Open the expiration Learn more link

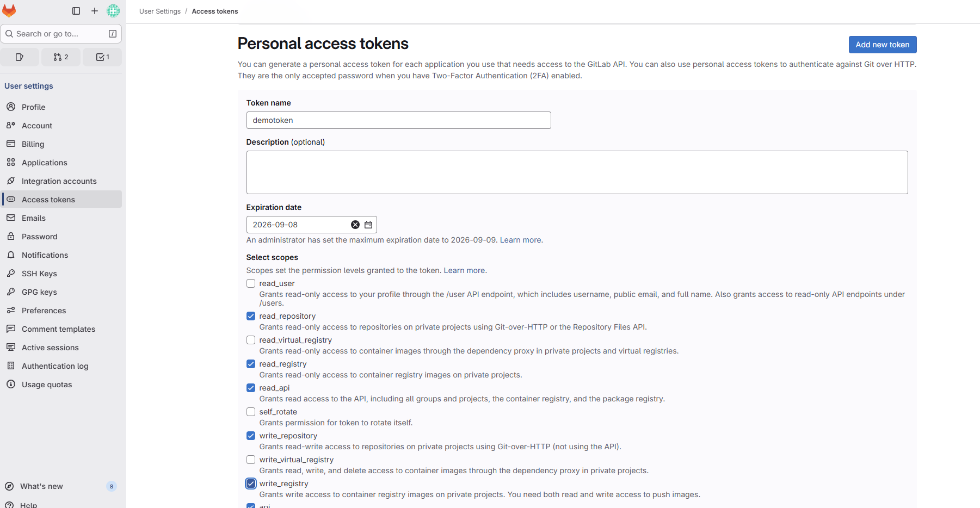[x=520, y=240]
